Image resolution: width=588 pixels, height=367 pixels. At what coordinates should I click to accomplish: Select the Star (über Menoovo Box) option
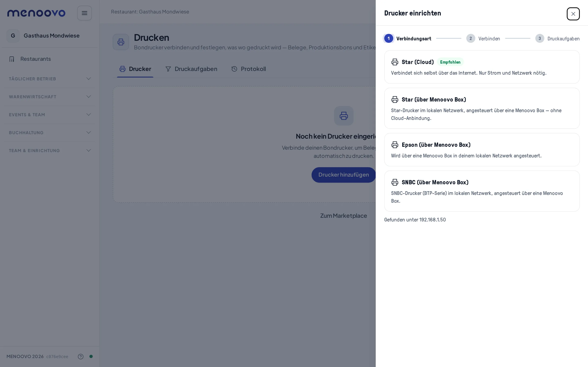click(x=482, y=108)
